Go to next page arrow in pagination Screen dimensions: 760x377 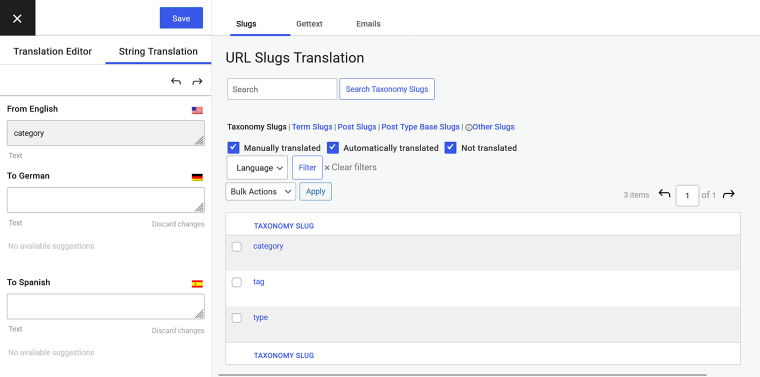[728, 194]
